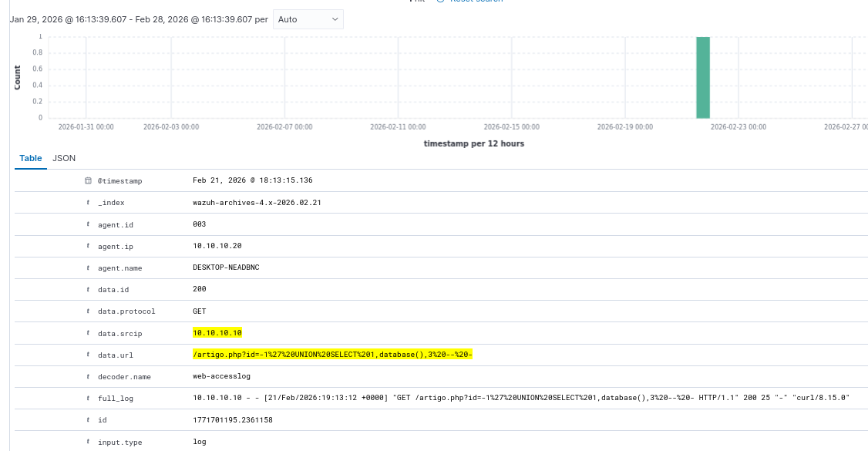Switch to the JSON tab
The height and width of the screenshot is (451, 868).
pyautogui.click(x=64, y=158)
